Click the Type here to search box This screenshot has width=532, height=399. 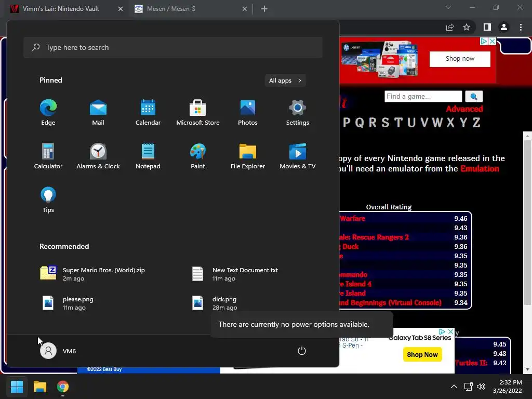coord(172,47)
